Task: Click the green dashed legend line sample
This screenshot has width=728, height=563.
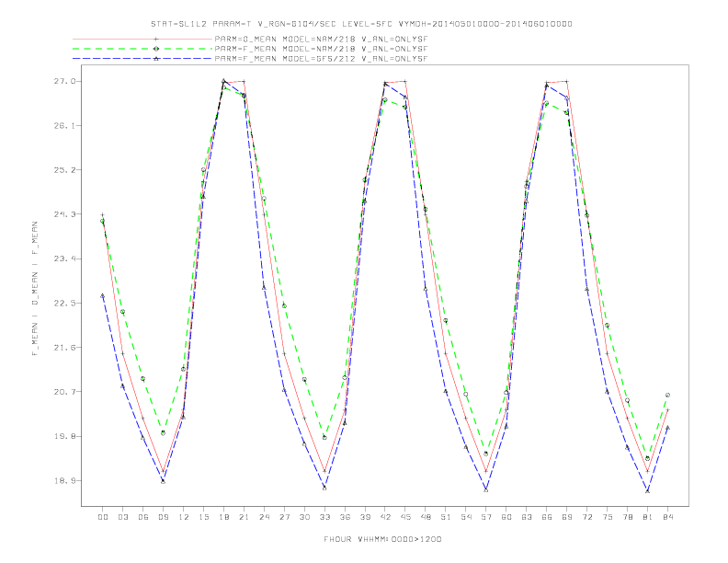Action: pos(142,49)
